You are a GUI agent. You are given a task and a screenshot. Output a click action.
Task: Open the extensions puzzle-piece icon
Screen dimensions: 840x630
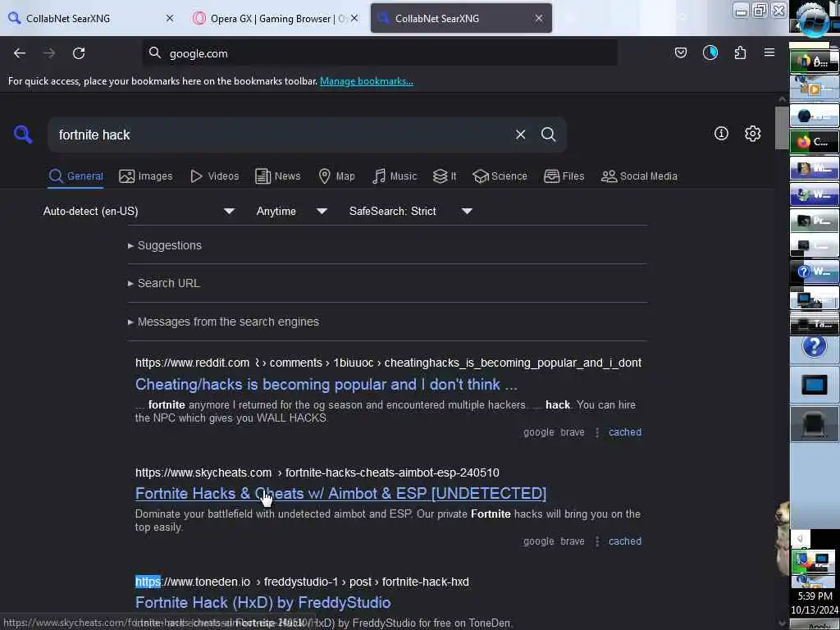[740, 52]
